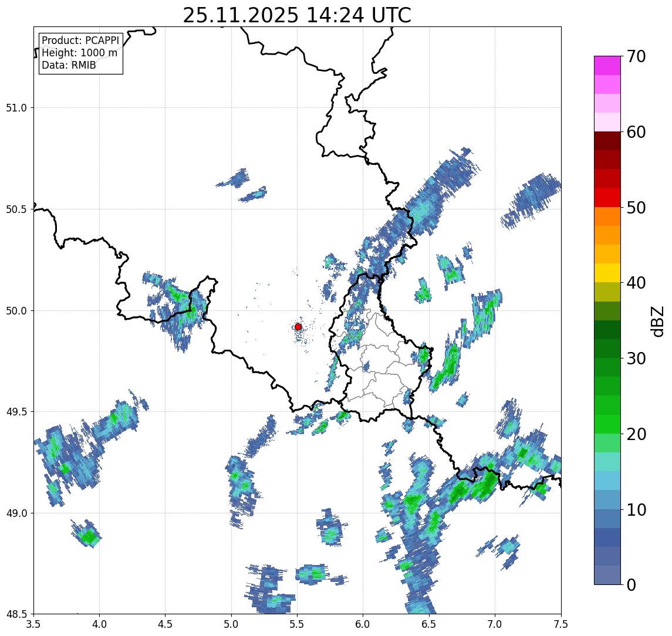Click the red radar location dot

(x=298, y=327)
